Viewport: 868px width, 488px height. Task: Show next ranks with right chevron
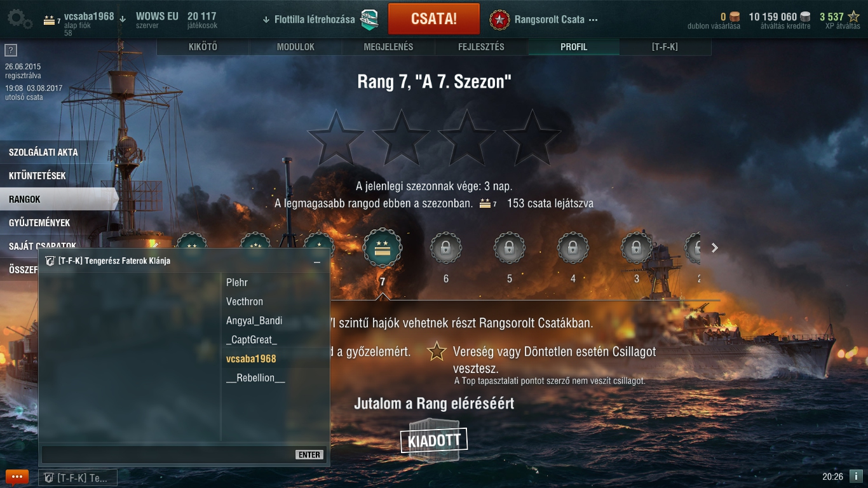pyautogui.click(x=715, y=248)
